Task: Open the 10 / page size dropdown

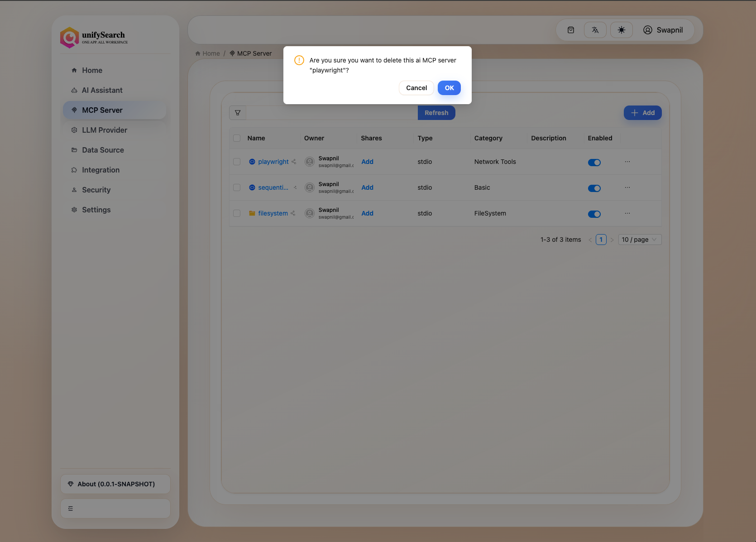Action: pyautogui.click(x=639, y=240)
